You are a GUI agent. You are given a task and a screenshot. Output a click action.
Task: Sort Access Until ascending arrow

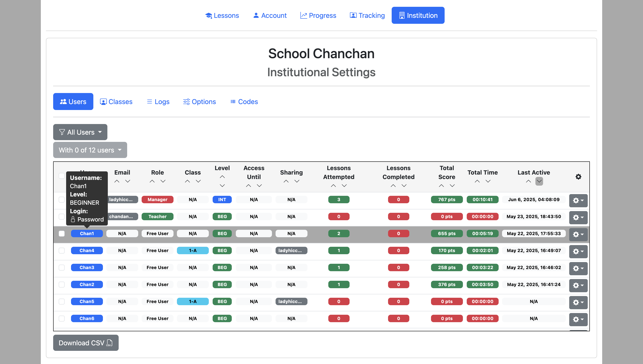(x=249, y=186)
